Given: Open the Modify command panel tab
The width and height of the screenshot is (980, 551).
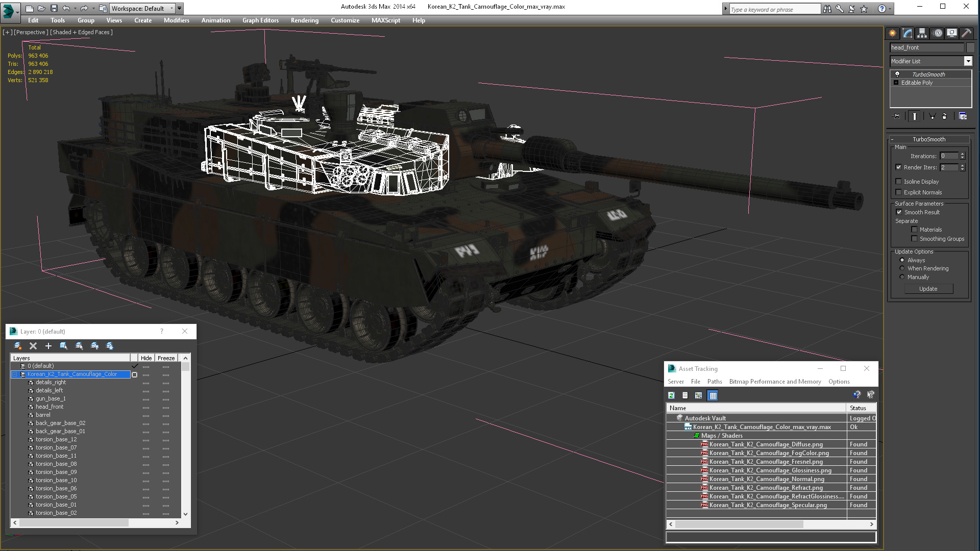Looking at the screenshot, I should [x=908, y=33].
